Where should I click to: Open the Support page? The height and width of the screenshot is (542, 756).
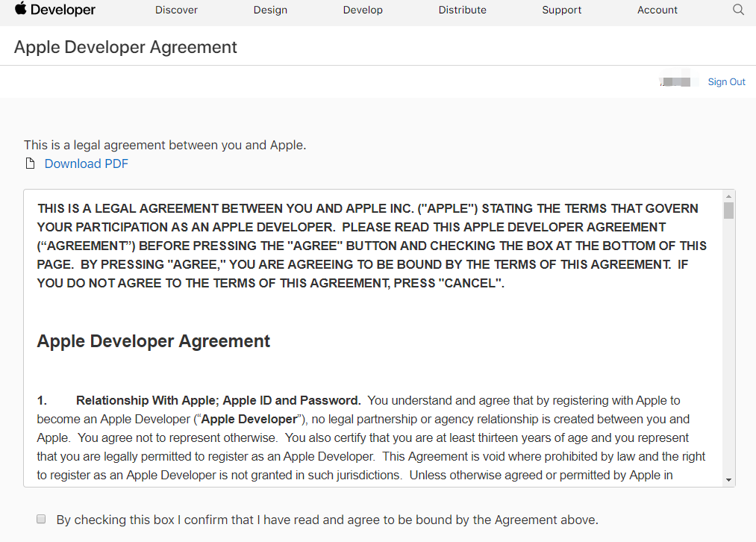tap(561, 10)
